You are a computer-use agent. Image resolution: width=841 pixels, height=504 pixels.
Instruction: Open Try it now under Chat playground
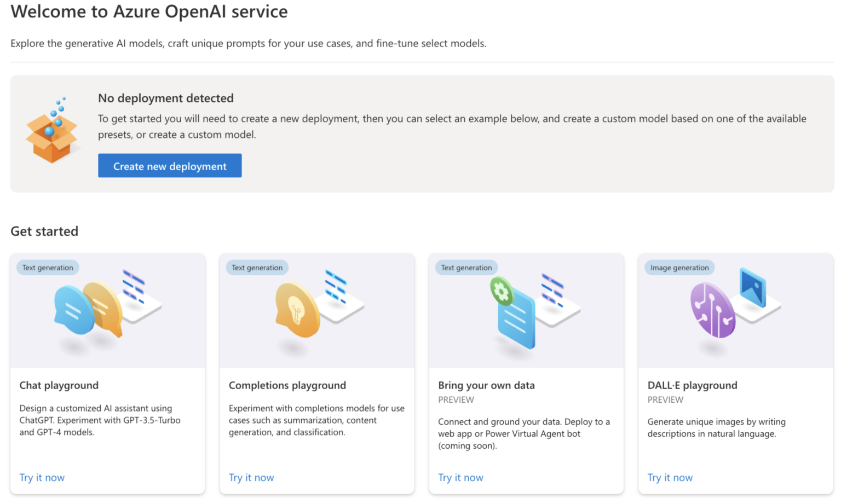(42, 478)
